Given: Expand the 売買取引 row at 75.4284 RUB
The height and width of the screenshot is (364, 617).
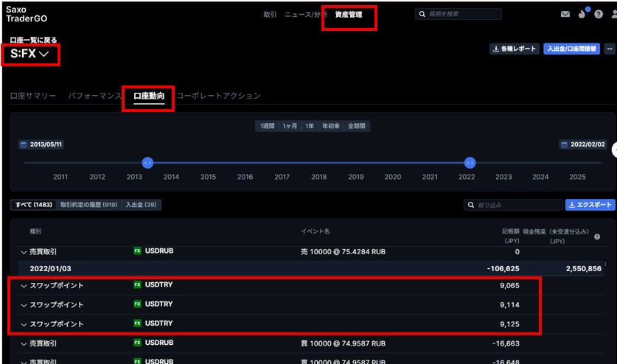Looking at the screenshot, I should click(24, 252).
